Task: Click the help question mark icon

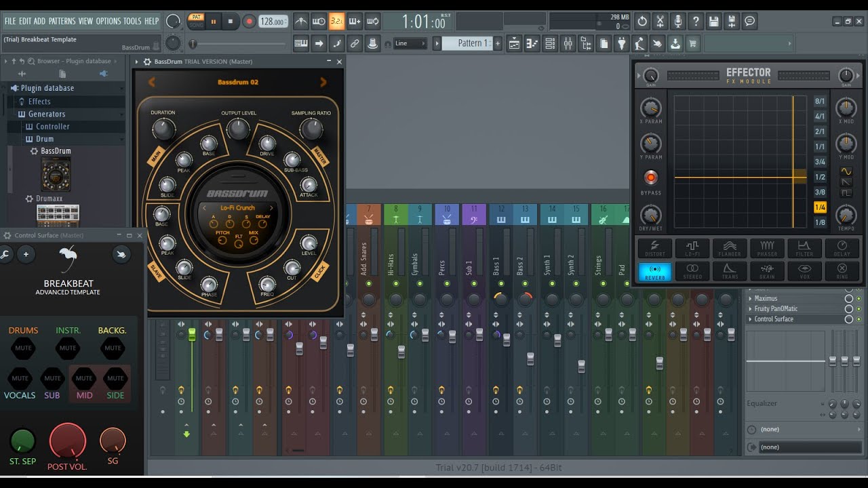Action: tap(695, 21)
